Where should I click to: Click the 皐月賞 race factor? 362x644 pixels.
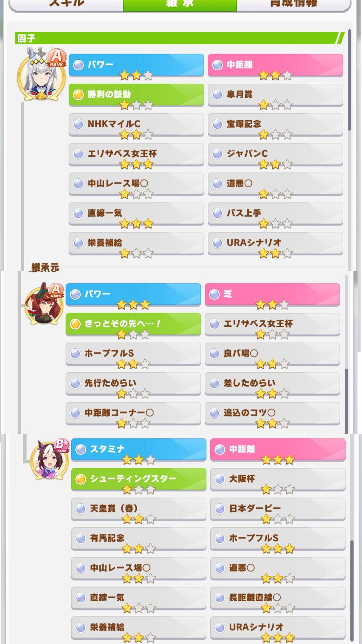275,94
